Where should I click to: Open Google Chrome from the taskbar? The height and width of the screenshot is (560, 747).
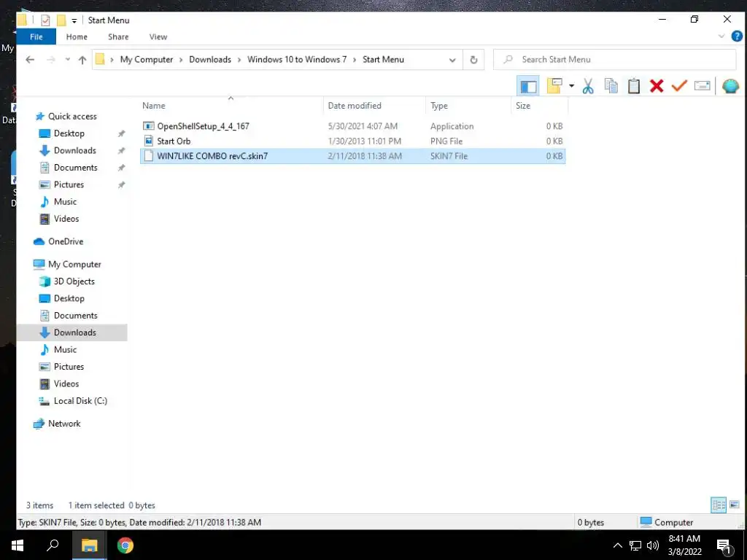(125, 545)
